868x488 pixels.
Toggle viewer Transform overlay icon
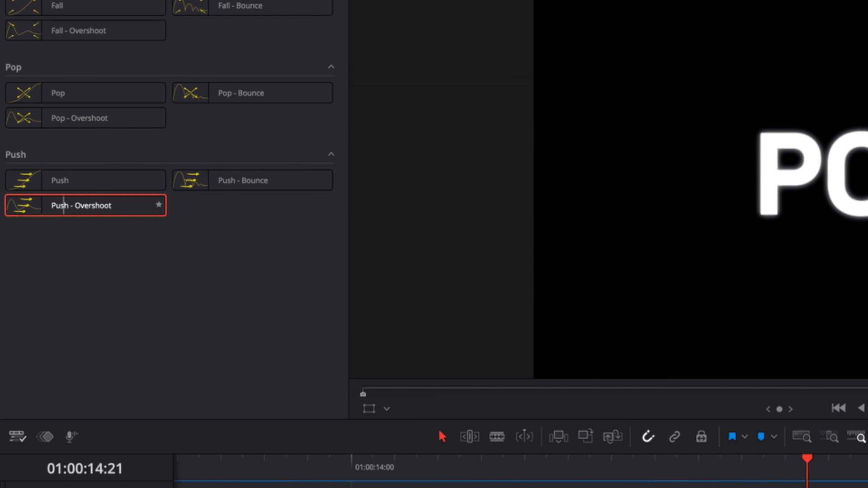tap(369, 408)
